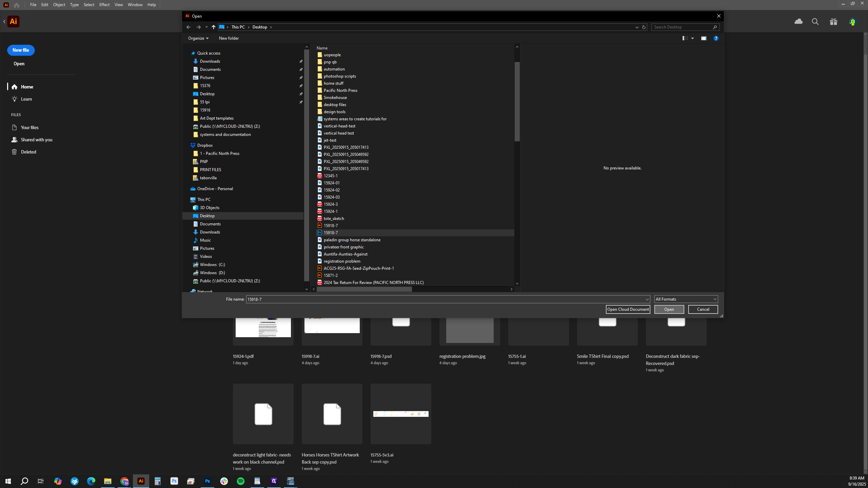Select the 15755-5v3.ai recent file thumbnail
Viewport: 868px width, 488px height.
401,414
